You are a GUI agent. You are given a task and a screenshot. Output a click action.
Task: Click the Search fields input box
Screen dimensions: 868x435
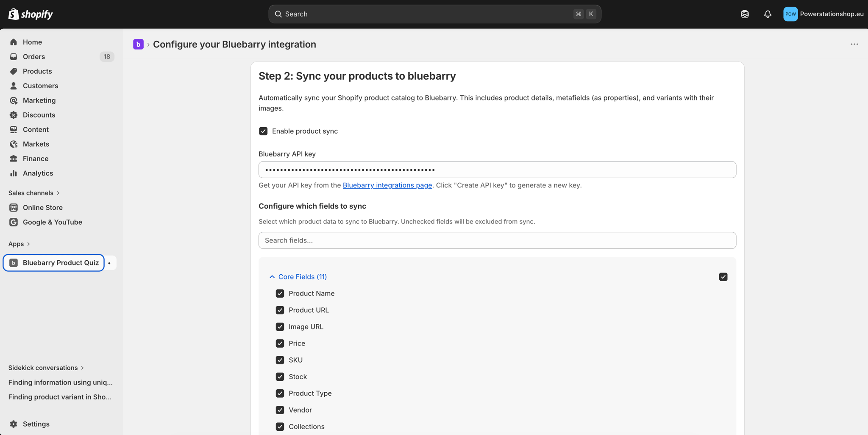tap(497, 240)
